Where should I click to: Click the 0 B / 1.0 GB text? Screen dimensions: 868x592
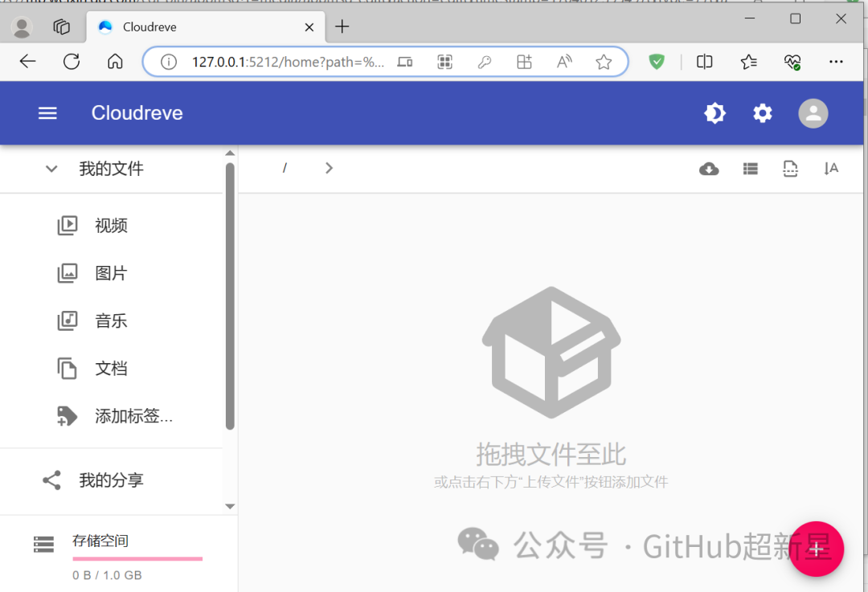click(107, 575)
